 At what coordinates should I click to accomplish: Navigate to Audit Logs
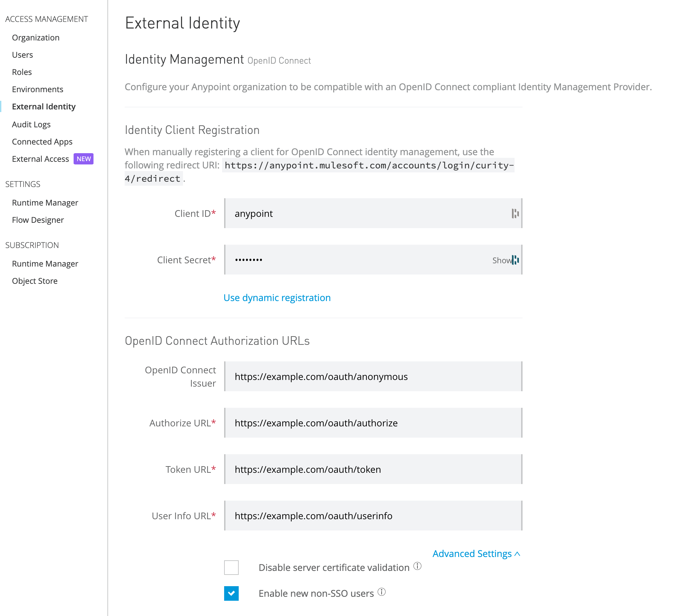pos(31,124)
